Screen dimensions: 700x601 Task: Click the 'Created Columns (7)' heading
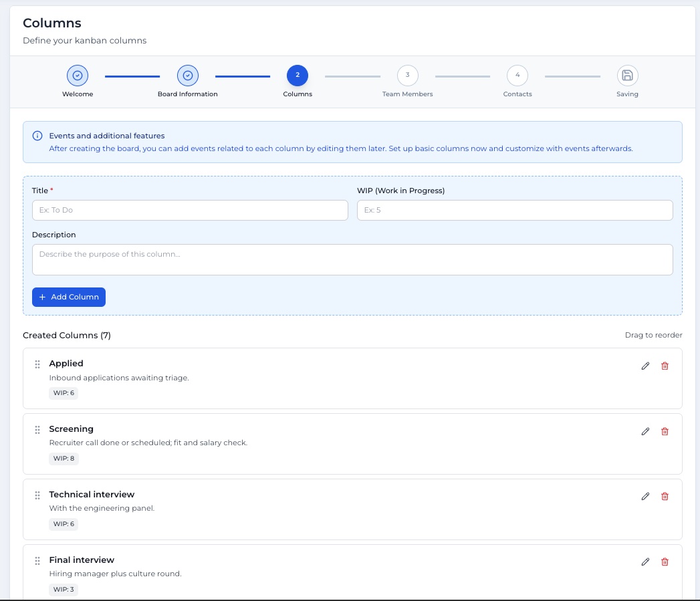coord(66,336)
